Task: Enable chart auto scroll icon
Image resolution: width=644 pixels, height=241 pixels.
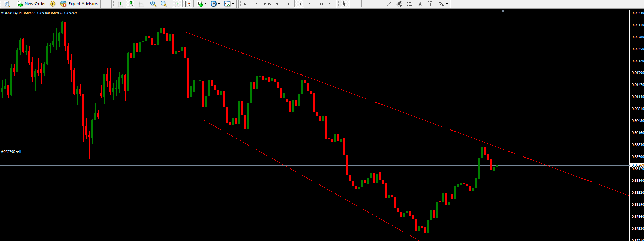Action: point(177,4)
